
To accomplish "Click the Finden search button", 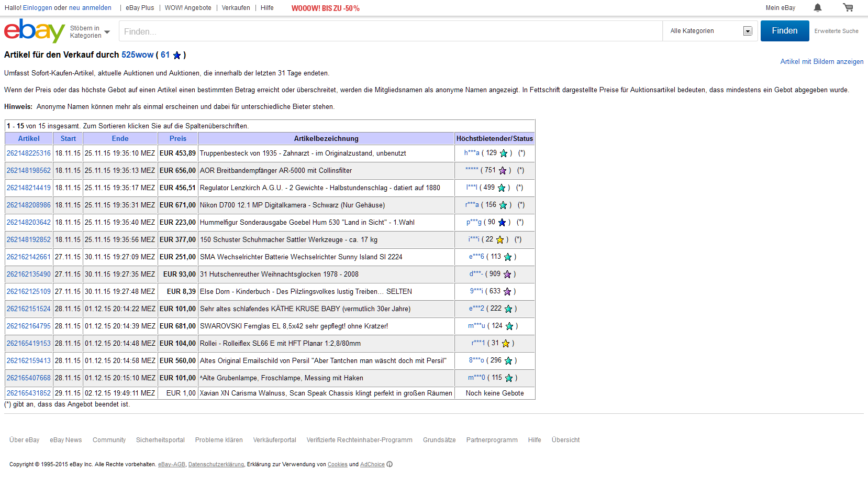I will click(x=785, y=31).
